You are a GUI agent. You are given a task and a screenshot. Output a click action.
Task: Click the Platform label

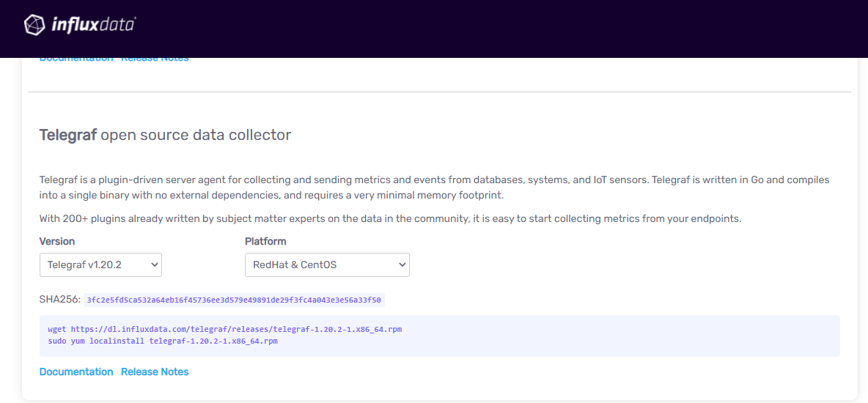[x=265, y=241]
